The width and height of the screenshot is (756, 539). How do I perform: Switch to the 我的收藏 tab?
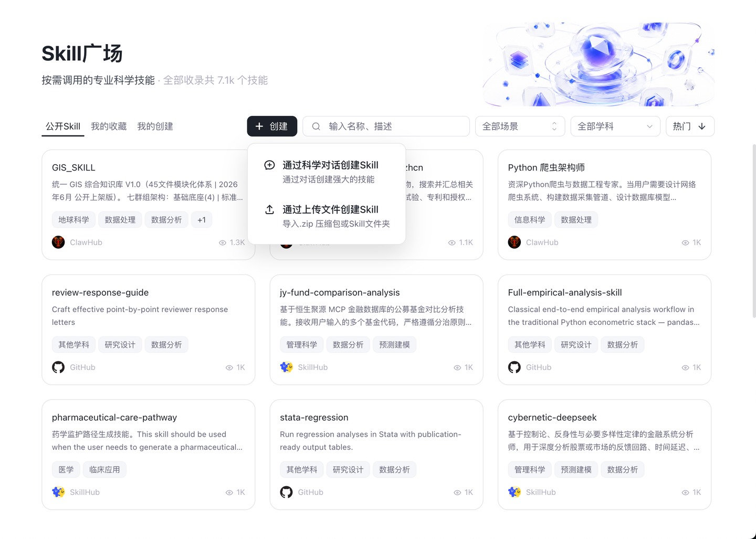tap(109, 126)
